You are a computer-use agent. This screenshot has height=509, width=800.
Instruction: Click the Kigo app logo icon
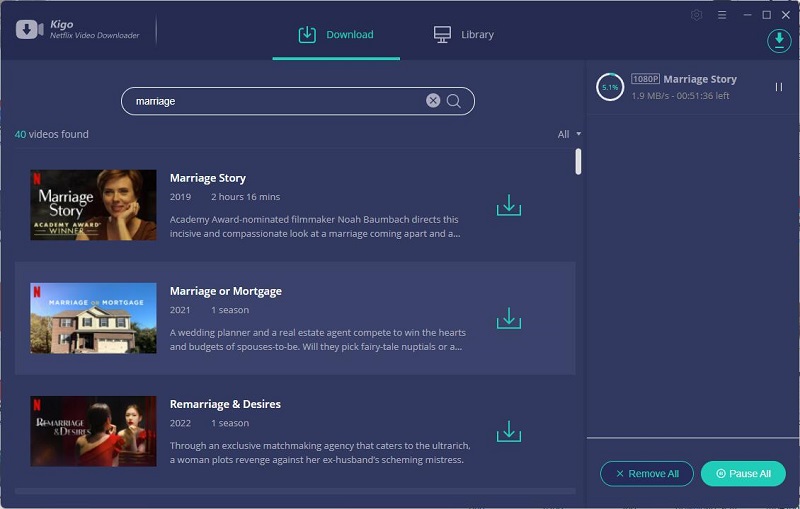tap(29, 30)
